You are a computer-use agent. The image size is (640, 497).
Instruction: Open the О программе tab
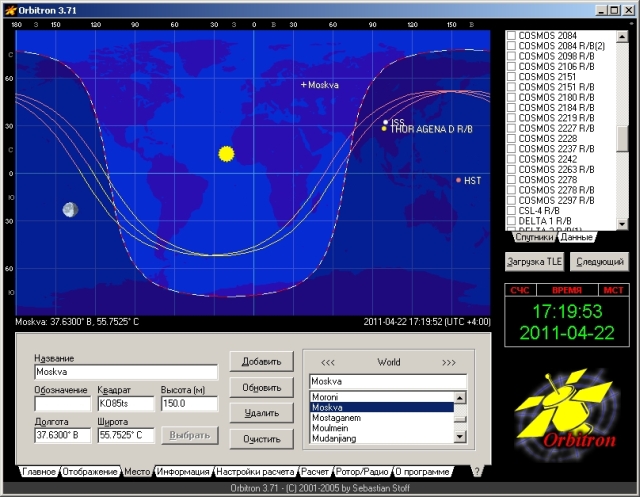422,472
